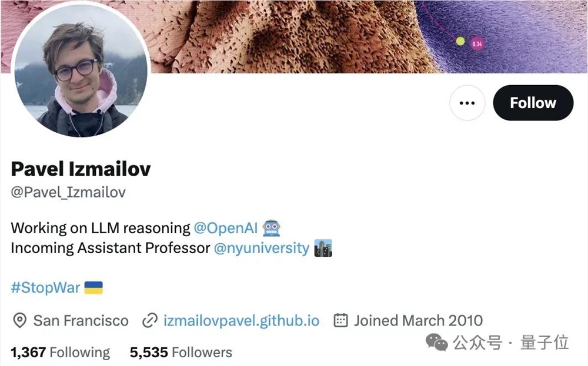Follow Pavel Izmailov's account
This screenshot has width=588, height=366.
tap(533, 103)
